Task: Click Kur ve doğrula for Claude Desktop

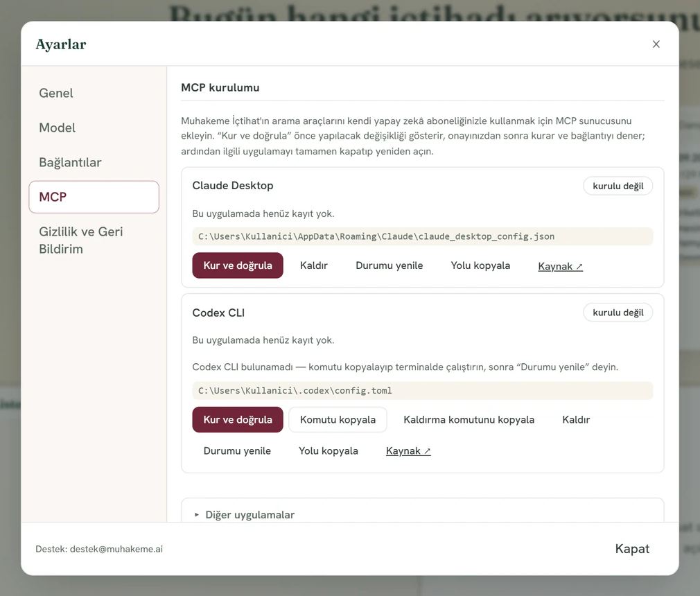Action: 238,265
